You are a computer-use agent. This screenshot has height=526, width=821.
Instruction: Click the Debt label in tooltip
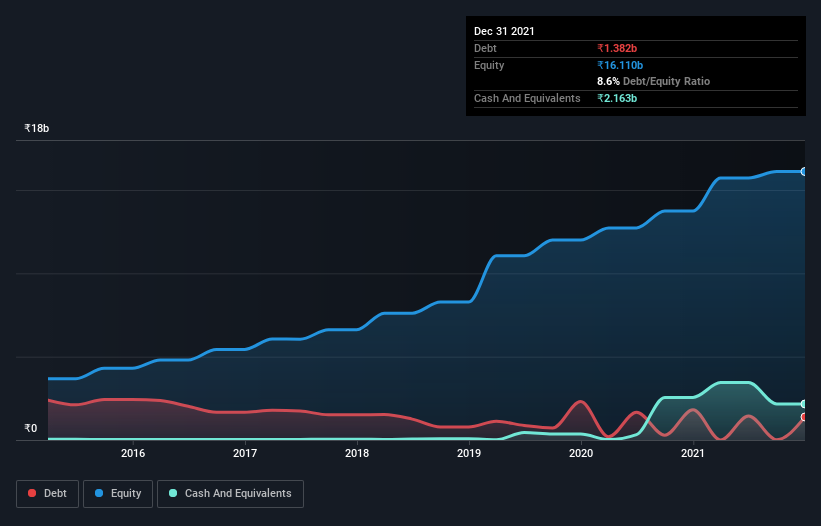coord(485,48)
